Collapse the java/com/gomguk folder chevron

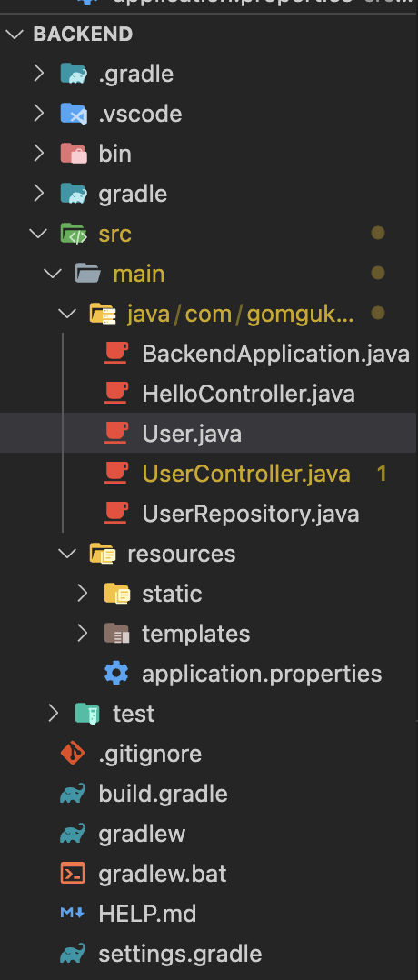67,314
